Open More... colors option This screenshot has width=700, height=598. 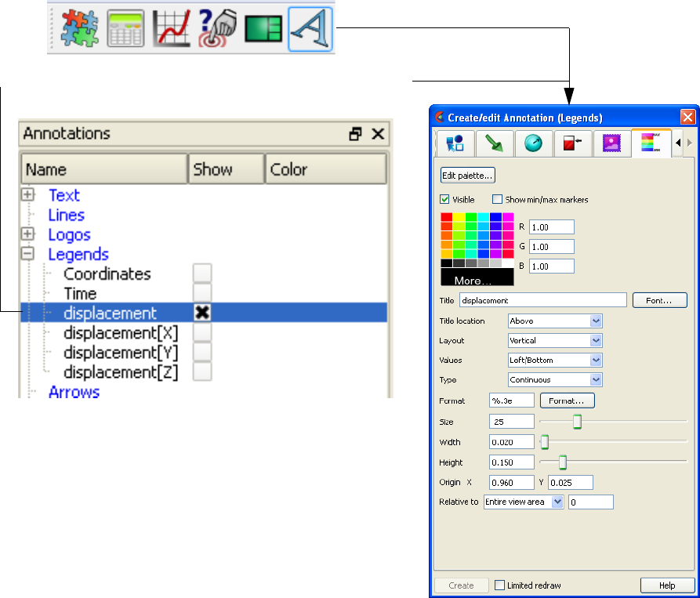point(477,277)
